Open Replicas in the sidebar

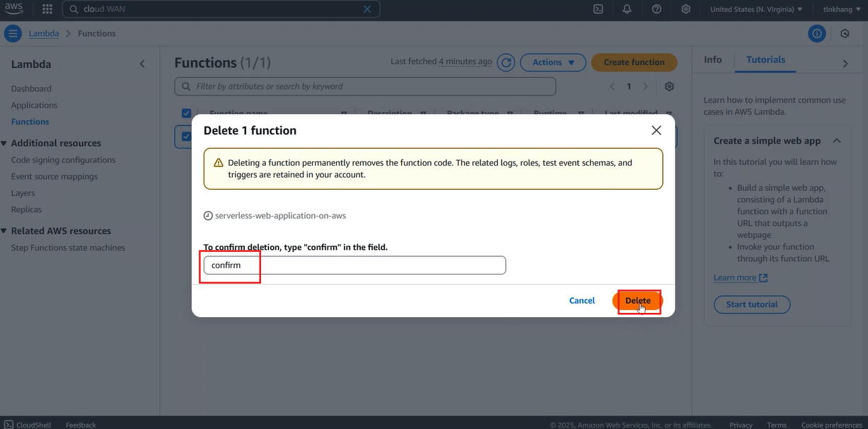26,210
